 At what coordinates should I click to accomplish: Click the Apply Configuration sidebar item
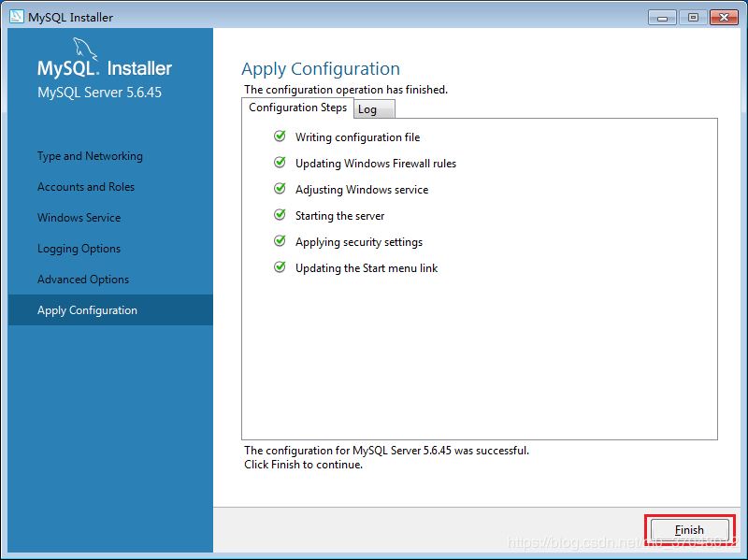click(87, 310)
